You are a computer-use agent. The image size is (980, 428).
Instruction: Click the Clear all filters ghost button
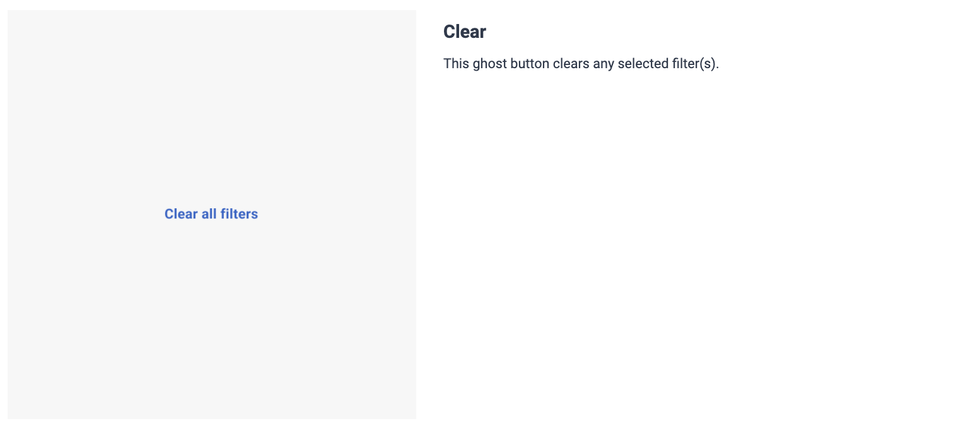pos(211,214)
